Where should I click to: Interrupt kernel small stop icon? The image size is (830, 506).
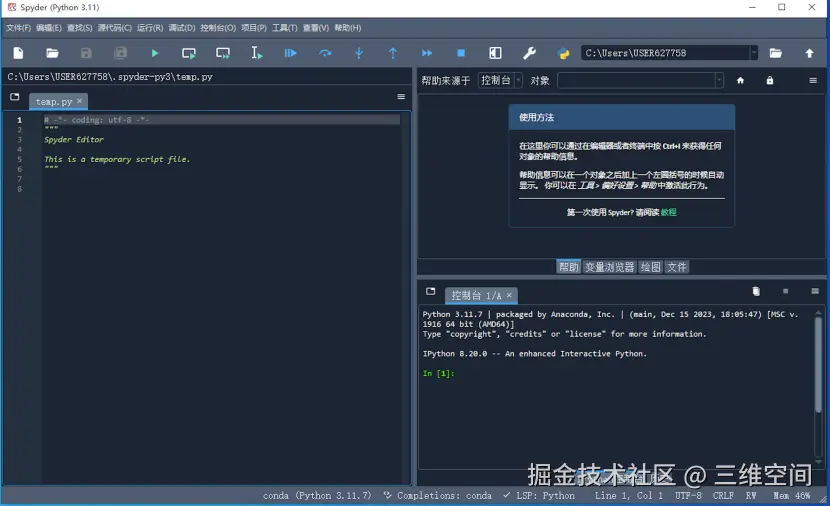(x=786, y=291)
